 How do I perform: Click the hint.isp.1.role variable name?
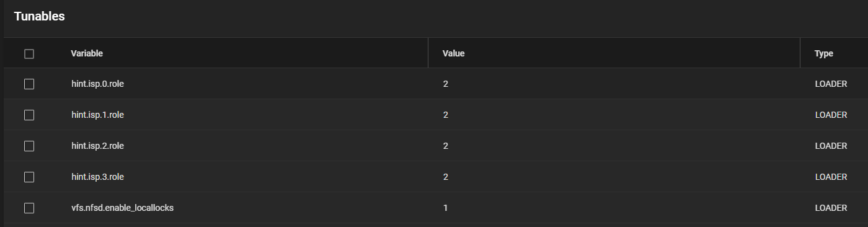97,115
